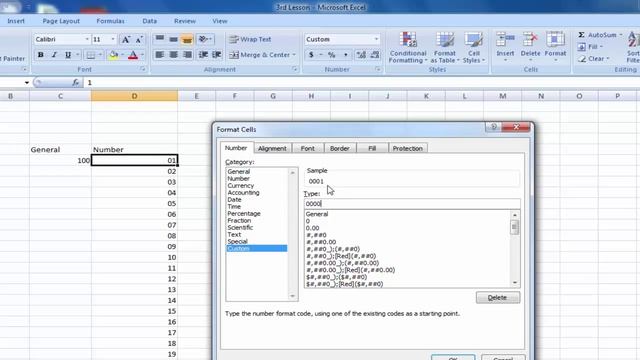Open Conditional Formatting
The width and height of the screenshot is (640, 360).
[x=407, y=47]
